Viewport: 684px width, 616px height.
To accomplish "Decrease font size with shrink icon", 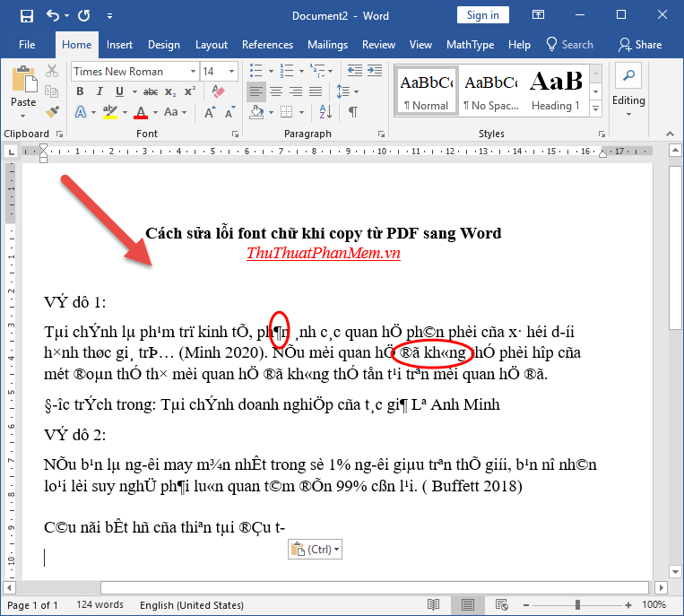I will pos(229,113).
